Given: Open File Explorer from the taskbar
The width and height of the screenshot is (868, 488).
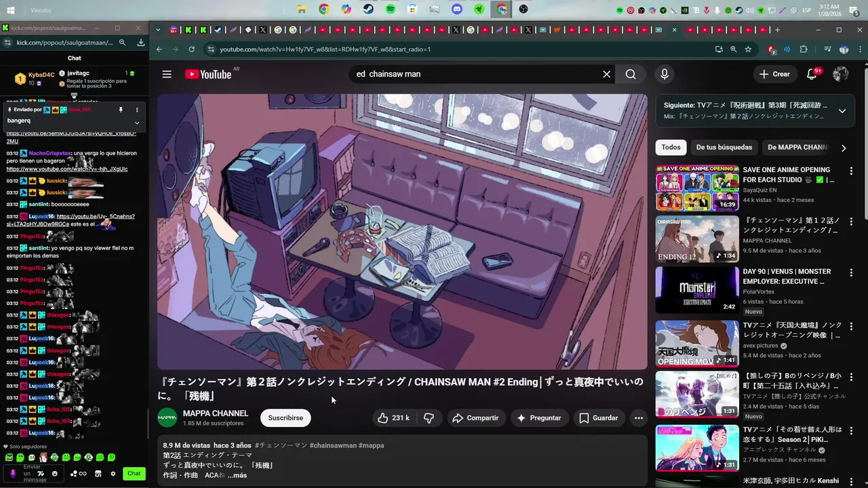Looking at the screenshot, I should pos(302,9).
